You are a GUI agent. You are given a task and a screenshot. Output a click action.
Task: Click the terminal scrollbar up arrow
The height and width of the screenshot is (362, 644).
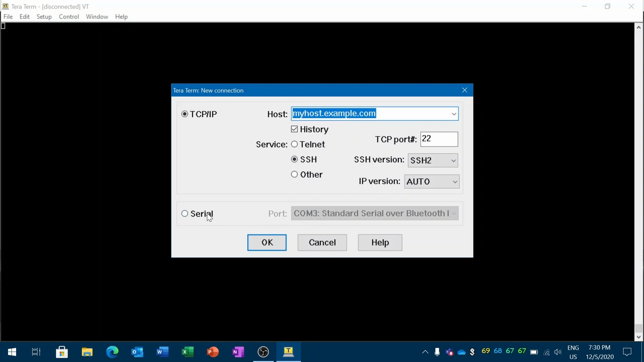[638, 27]
